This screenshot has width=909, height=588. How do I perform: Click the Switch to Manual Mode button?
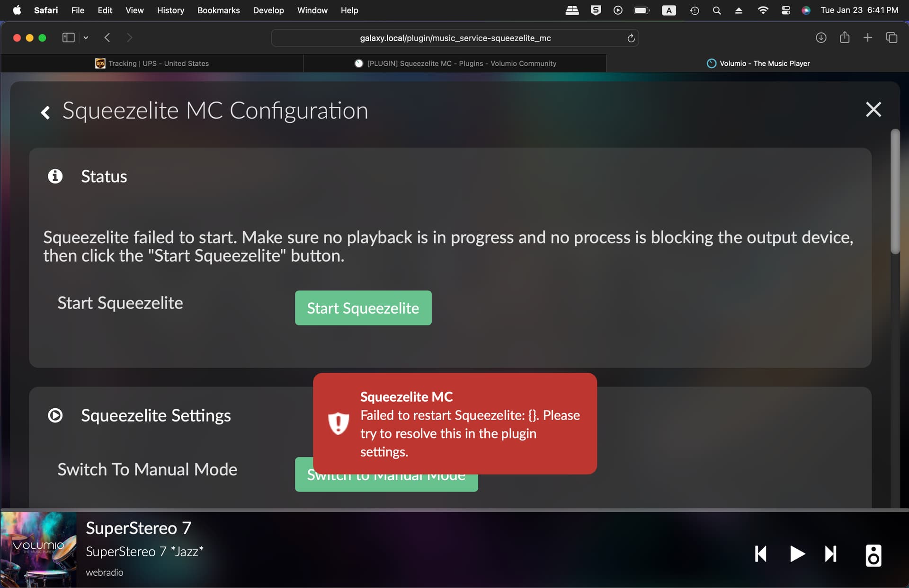pyautogui.click(x=386, y=483)
